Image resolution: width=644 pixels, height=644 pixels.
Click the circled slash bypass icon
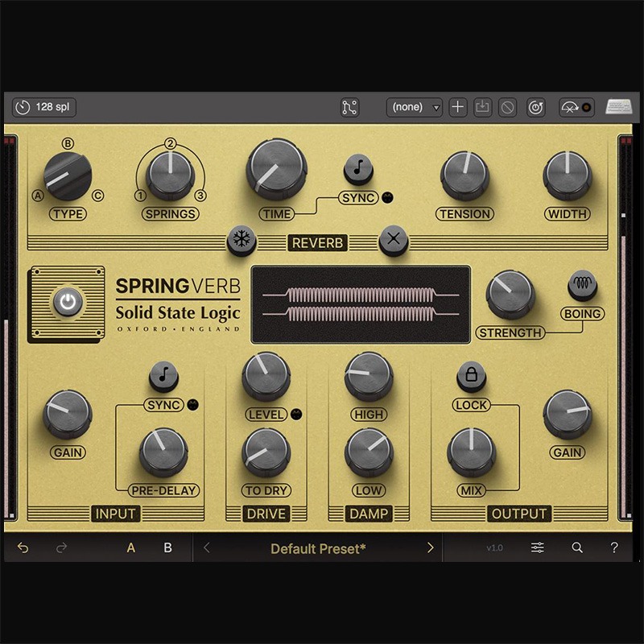click(508, 108)
